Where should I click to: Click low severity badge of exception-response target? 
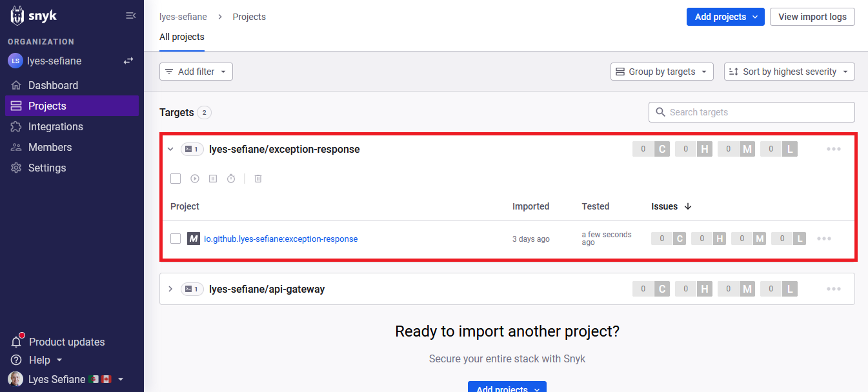779,149
